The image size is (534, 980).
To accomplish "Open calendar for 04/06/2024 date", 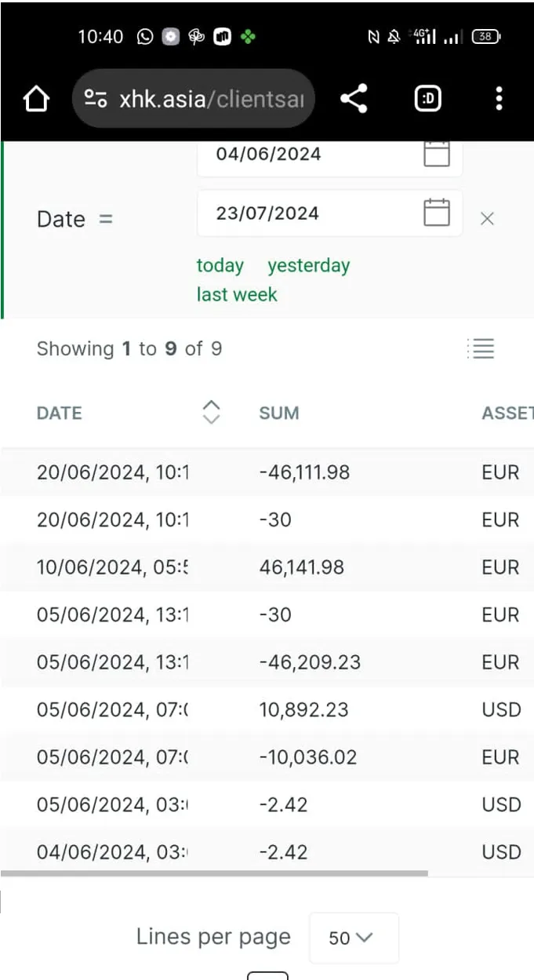I will tap(437, 154).
